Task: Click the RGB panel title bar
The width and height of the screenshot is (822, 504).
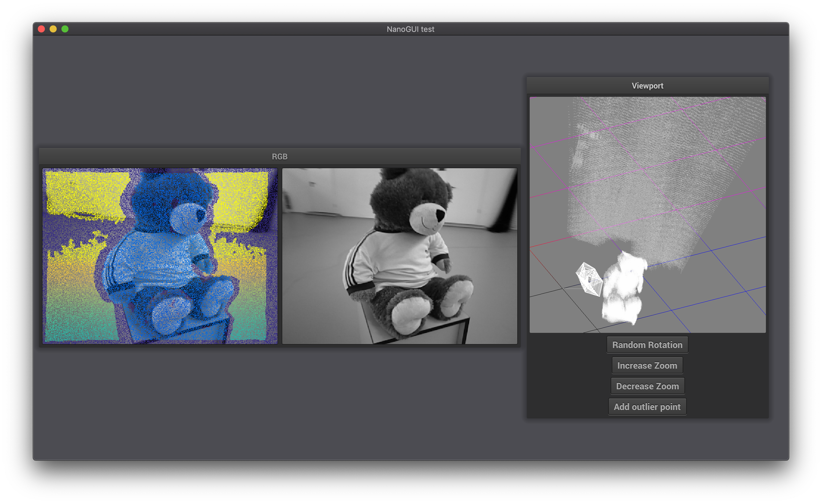Action: (279, 156)
